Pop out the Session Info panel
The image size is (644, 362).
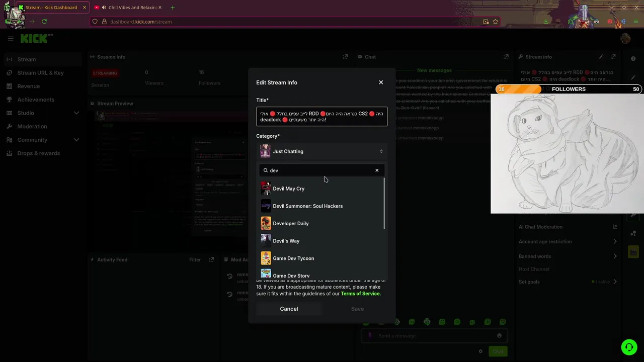coord(345,57)
